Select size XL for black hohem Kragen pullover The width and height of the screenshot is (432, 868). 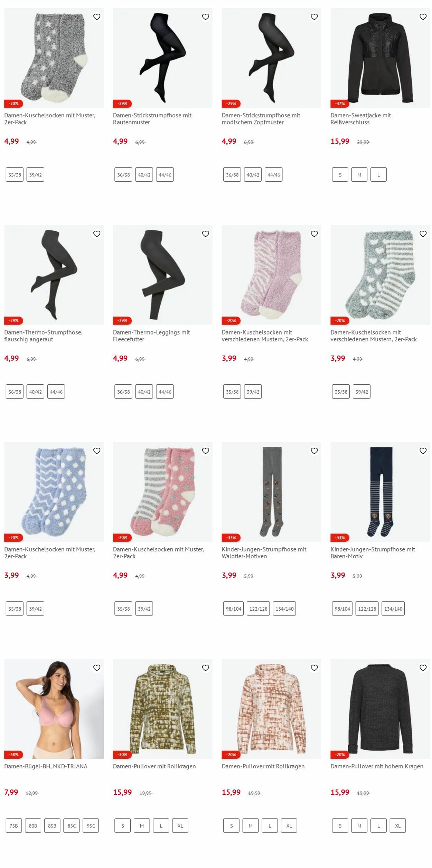398,825
